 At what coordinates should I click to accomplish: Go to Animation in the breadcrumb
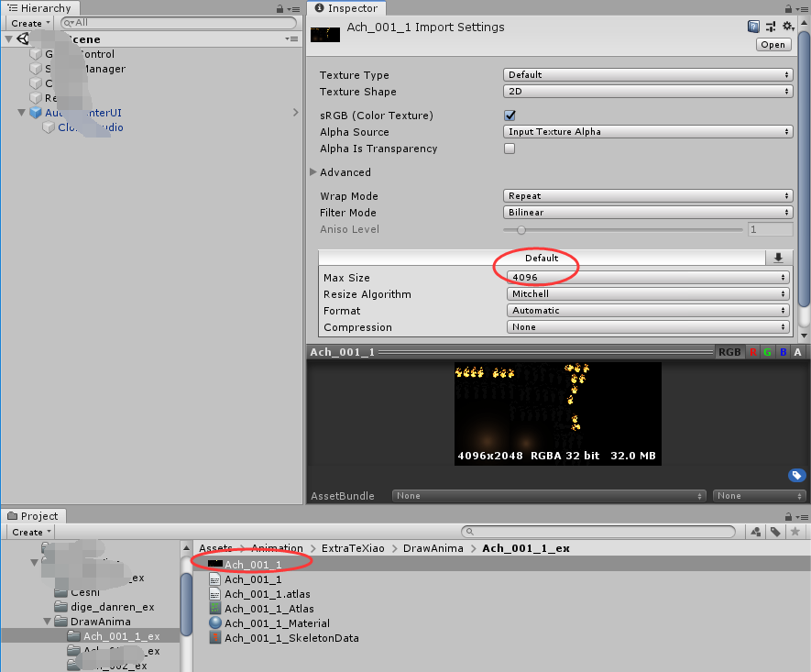(x=277, y=548)
